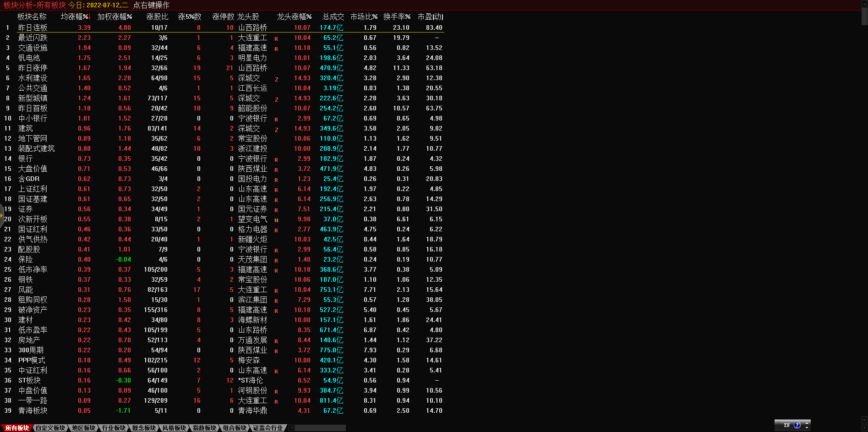Click the horizontal scrollbar track at bottom

coord(320,428)
